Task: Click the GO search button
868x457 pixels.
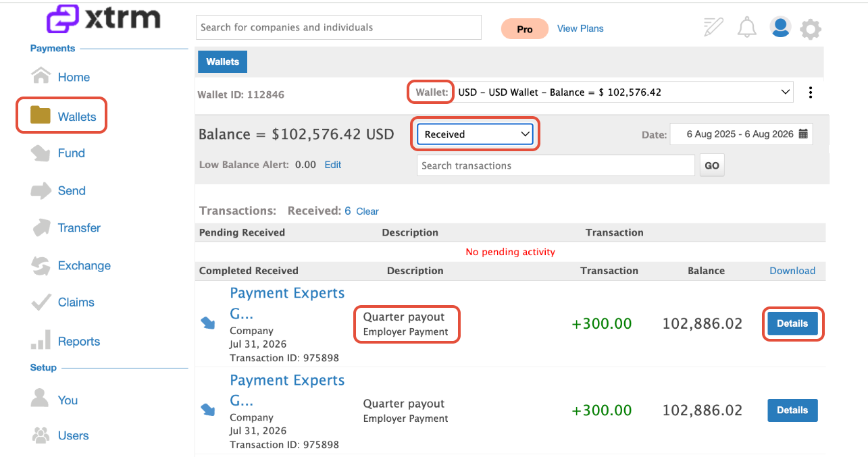Action: tap(712, 165)
